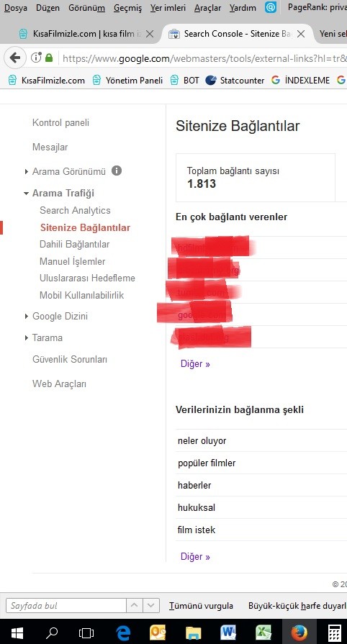Toggle Büyük-küçük harfe duyarlı option

(x=297, y=605)
